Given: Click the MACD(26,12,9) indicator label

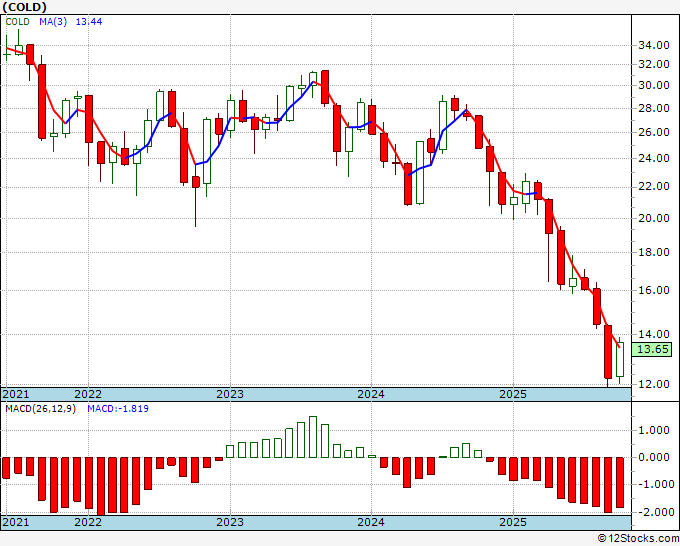Looking at the screenshot, I should (x=40, y=409).
